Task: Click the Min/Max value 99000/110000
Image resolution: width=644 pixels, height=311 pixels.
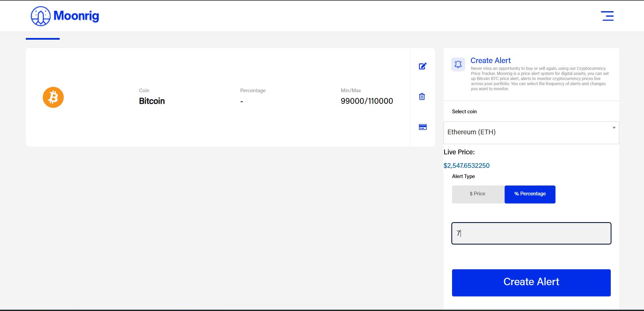Action: click(x=367, y=101)
